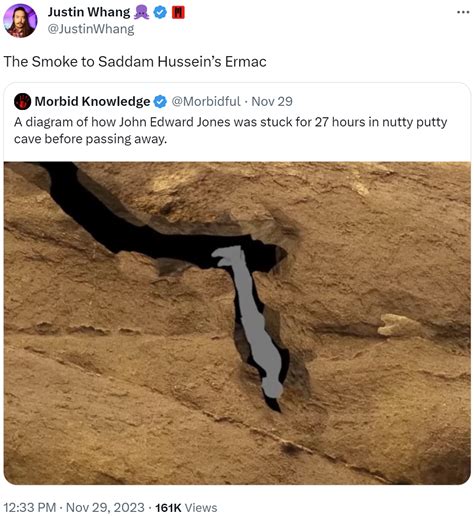Click Morbid Knowledge's red hand avatar
The width and height of the screenshot is (474, 516).
coord(23,101)
